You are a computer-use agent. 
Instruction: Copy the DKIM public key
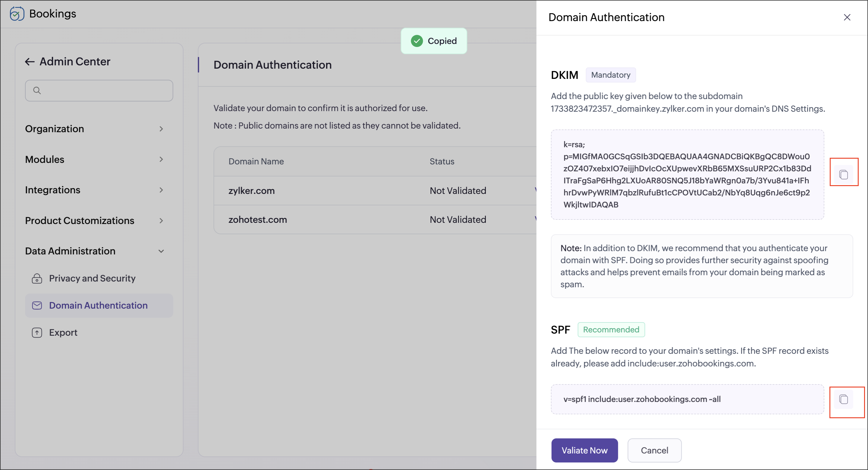[843, 174]
